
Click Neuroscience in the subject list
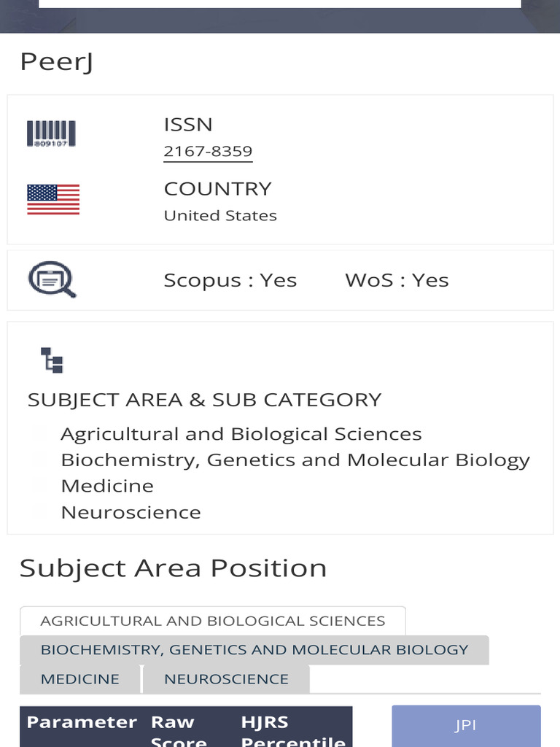131,512
